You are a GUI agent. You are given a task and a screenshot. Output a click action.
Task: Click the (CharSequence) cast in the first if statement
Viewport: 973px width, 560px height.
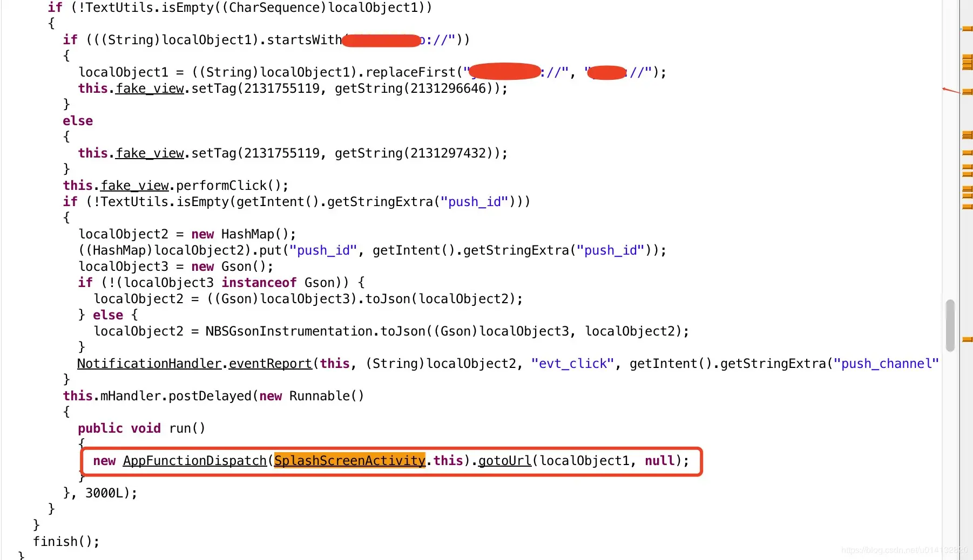coord(274,8)
